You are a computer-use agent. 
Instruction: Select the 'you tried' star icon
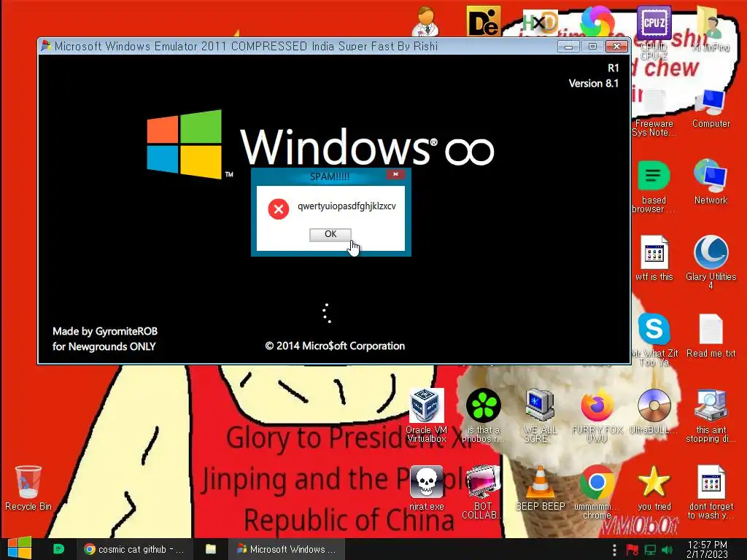coord(654,488)
